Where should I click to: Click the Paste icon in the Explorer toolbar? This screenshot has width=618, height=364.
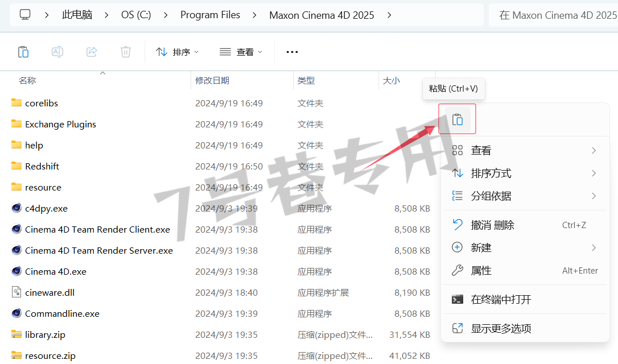coord(23,52)
